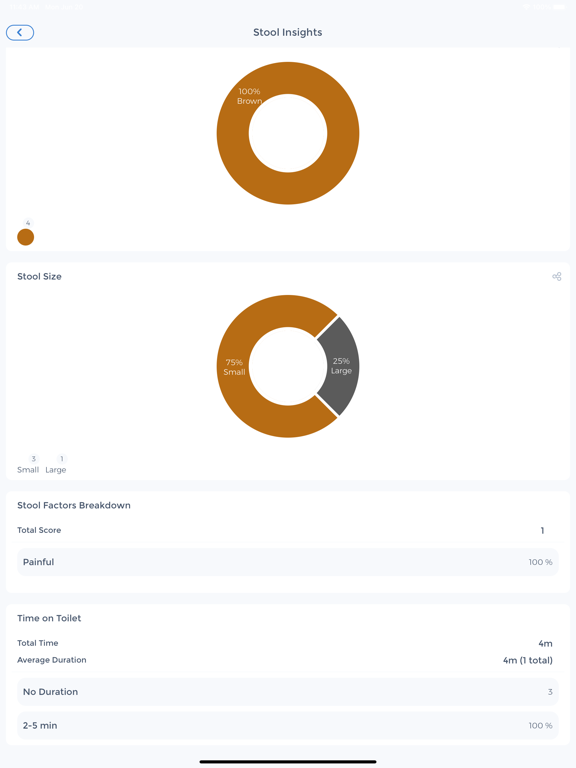Image resolution: width=576 pixels, height=768 pixels.
Task: Open the No Duration row
Action: [288, 692]
